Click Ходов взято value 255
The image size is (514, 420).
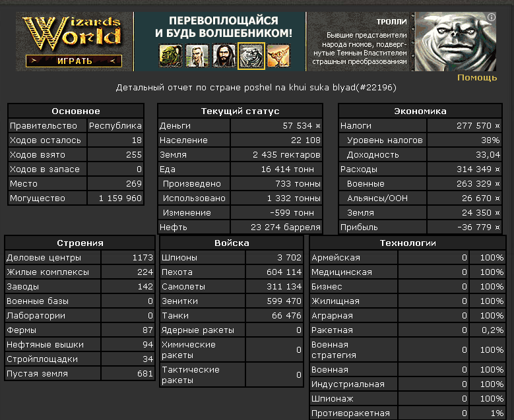tap(134, 155)
